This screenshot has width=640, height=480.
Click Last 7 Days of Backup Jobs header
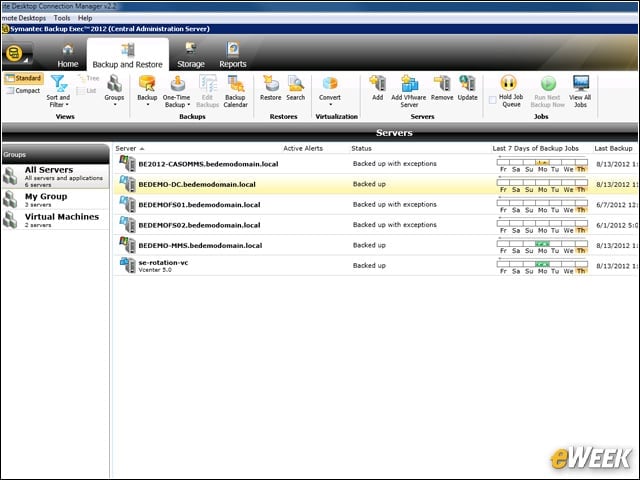point(536,148)
